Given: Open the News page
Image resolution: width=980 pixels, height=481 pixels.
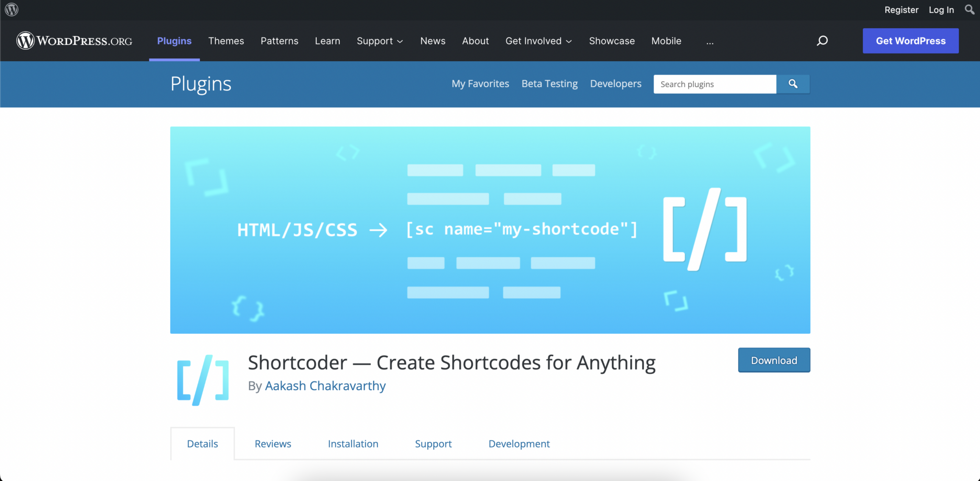Looking at the screenshot, I should [433, 41].
